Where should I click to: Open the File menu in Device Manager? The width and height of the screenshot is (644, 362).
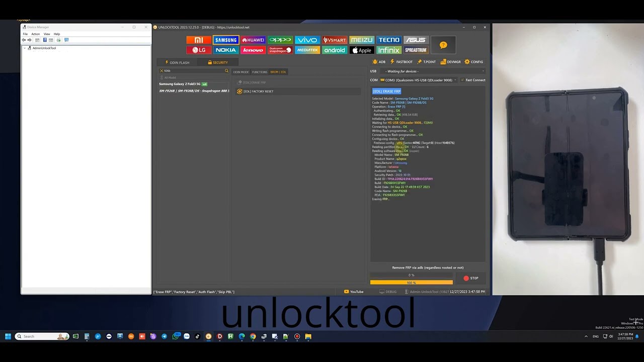tap(25, 34)
